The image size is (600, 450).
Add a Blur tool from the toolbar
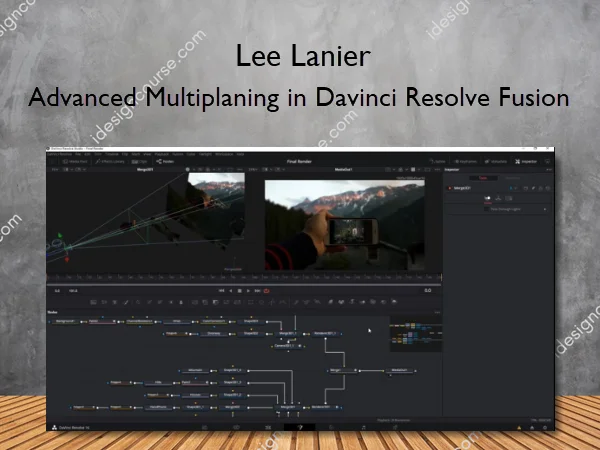(x=181, y=302)
